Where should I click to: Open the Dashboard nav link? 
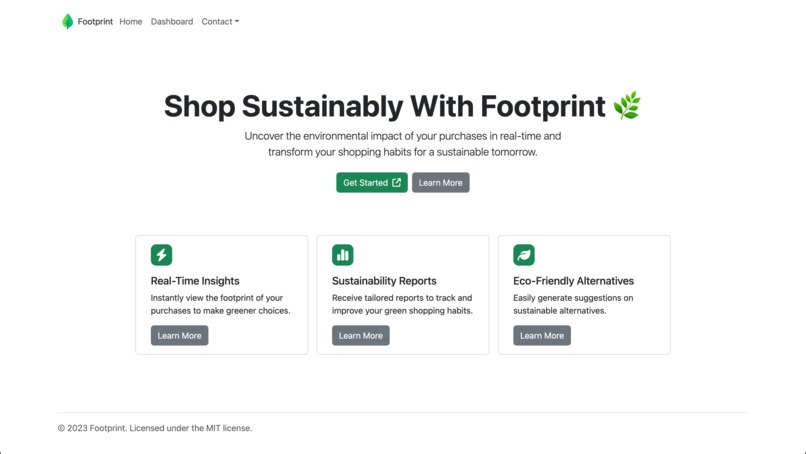(172, 22)
